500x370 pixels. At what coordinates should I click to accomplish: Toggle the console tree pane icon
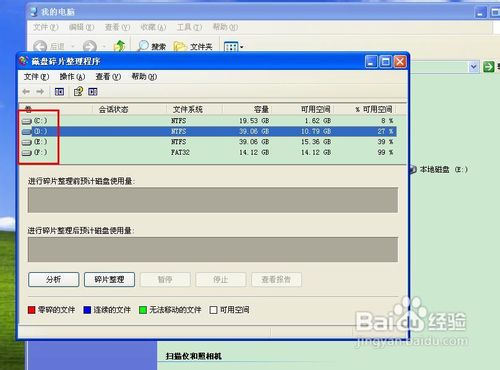click(x=59, y=92)
